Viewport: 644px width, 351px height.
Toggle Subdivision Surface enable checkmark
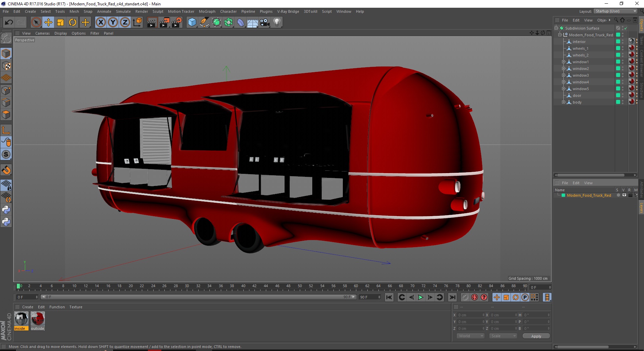pyautogui.click(x=626, y=28)
